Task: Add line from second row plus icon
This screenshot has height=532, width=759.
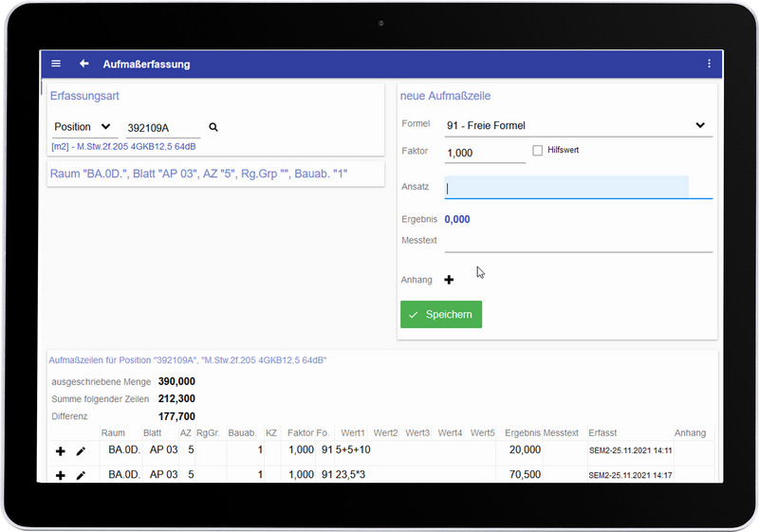Action: [61, 475]
